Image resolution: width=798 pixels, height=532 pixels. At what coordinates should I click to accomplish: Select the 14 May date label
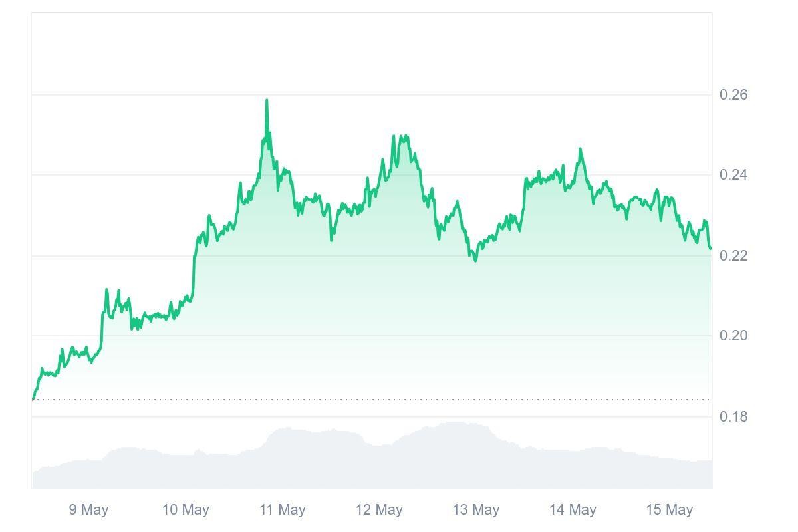click(573, 510)
